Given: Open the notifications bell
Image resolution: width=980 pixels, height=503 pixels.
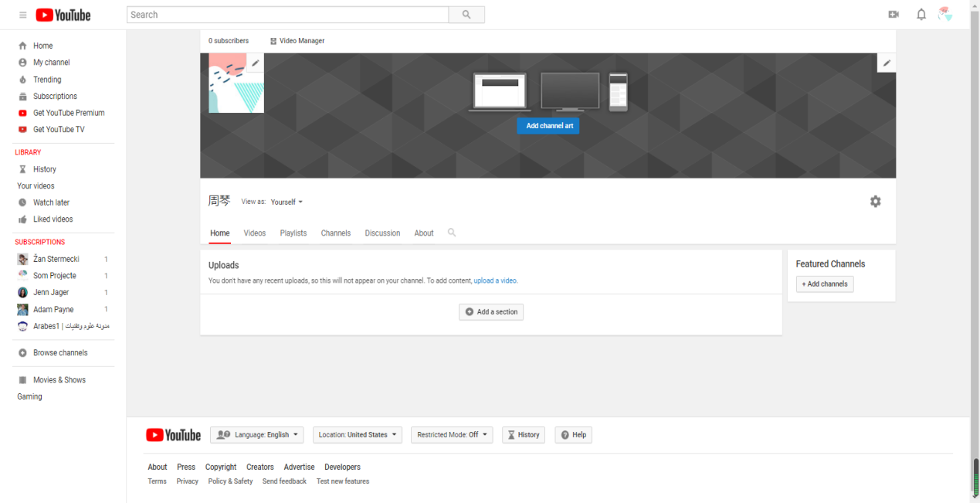Looking at the screenshot, I should pos(921,15).
